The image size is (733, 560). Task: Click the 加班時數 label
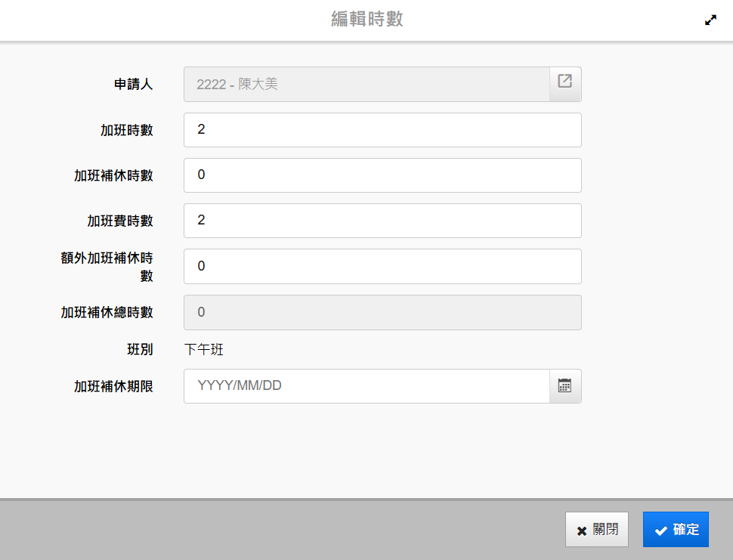(127, 130)
